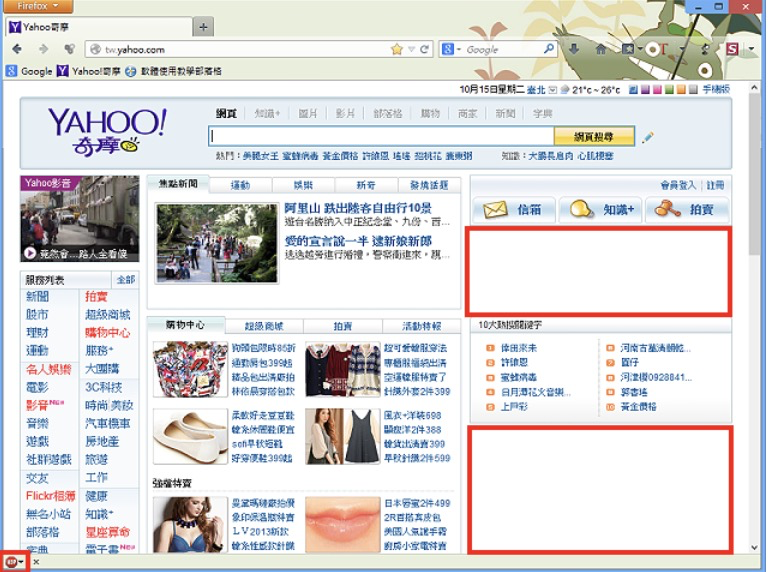Click inside the Yahoo search text field
Screen dimensions: 768x572
point(381,137)
